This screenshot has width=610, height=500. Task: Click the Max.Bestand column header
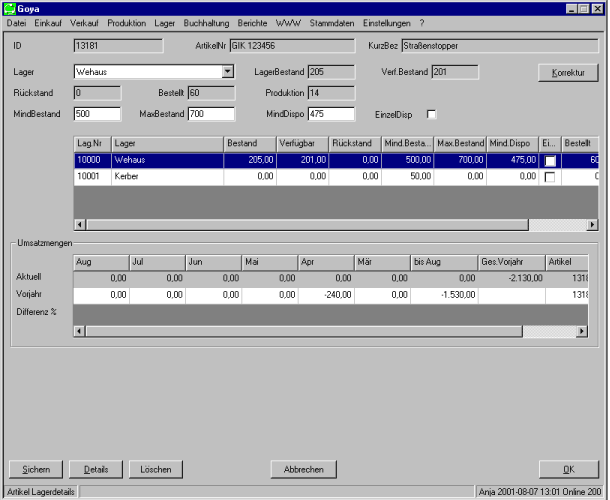pos(460,144)
